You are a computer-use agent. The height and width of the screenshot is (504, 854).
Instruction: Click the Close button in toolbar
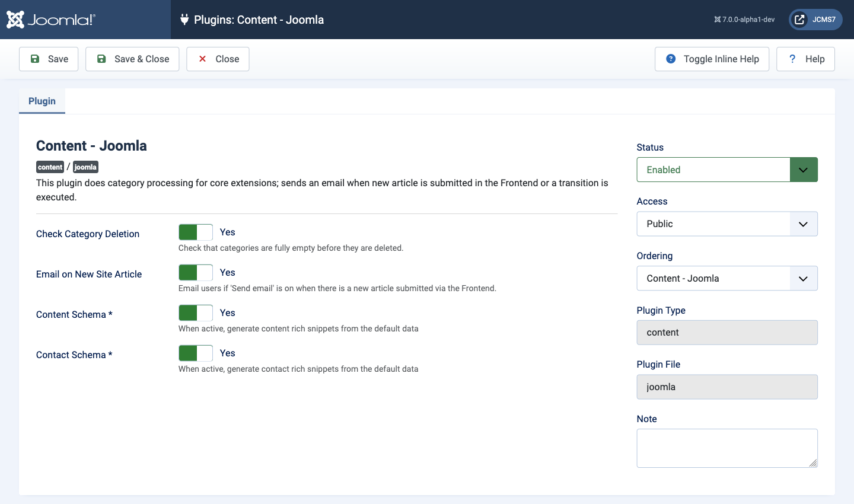[x=218, y=59]
